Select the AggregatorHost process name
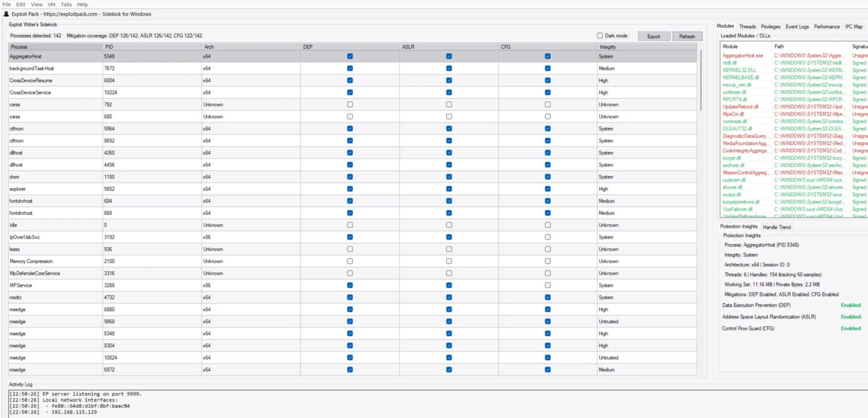Image resolution: width=868 pixels, height=418 pixels. [x=25, y=56]
